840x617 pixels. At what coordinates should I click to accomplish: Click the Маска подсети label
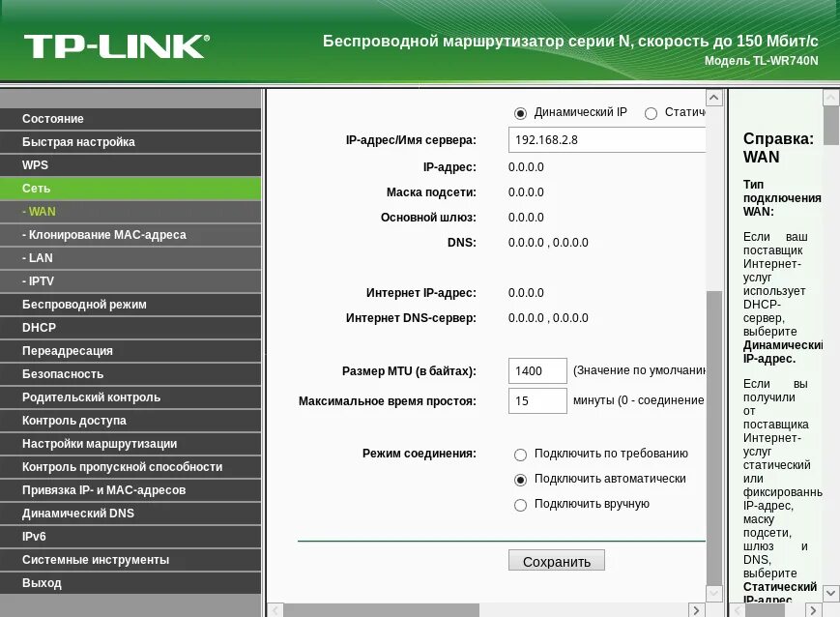(431, 191)
